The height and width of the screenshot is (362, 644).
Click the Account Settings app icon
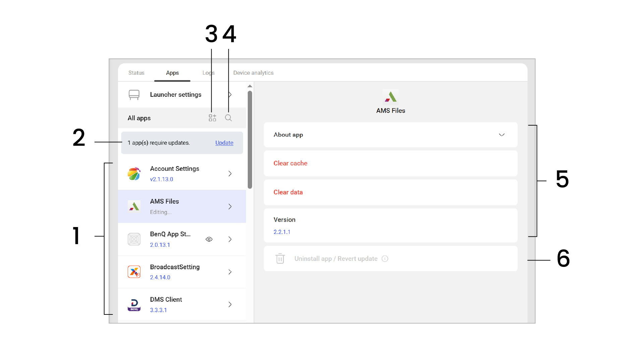point(134,174)
